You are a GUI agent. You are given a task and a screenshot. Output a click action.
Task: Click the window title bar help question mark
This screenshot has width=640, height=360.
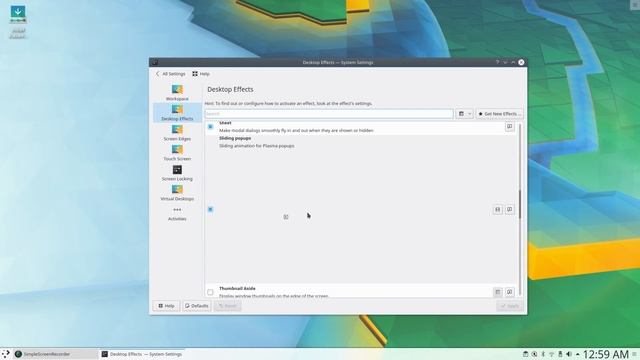497,62
